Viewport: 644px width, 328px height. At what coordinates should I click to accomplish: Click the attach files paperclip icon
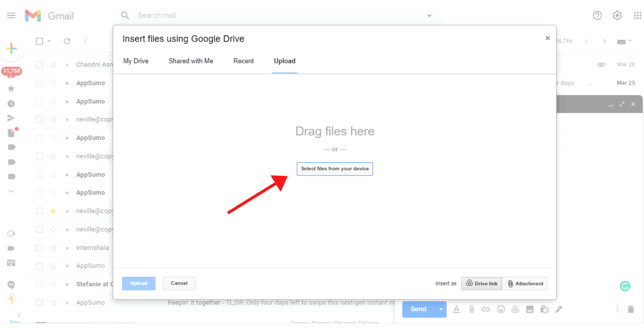click(x=472, y=309)
